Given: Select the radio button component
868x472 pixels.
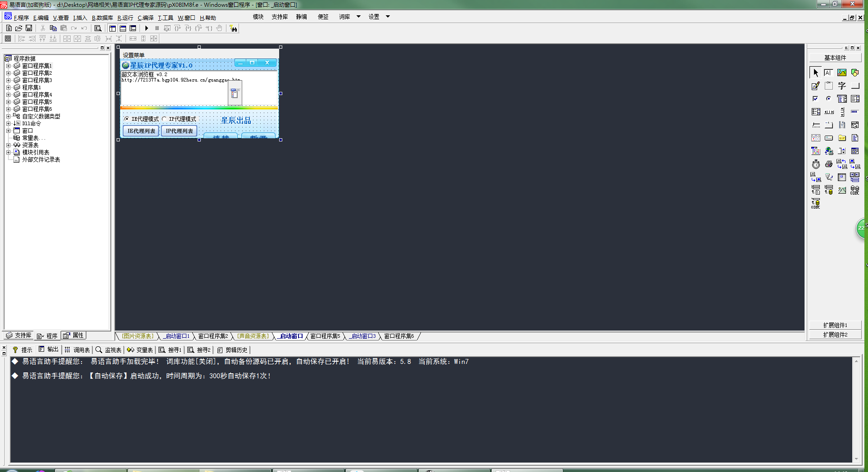Looking at the screenshot, I should click(x=828, y=99).
